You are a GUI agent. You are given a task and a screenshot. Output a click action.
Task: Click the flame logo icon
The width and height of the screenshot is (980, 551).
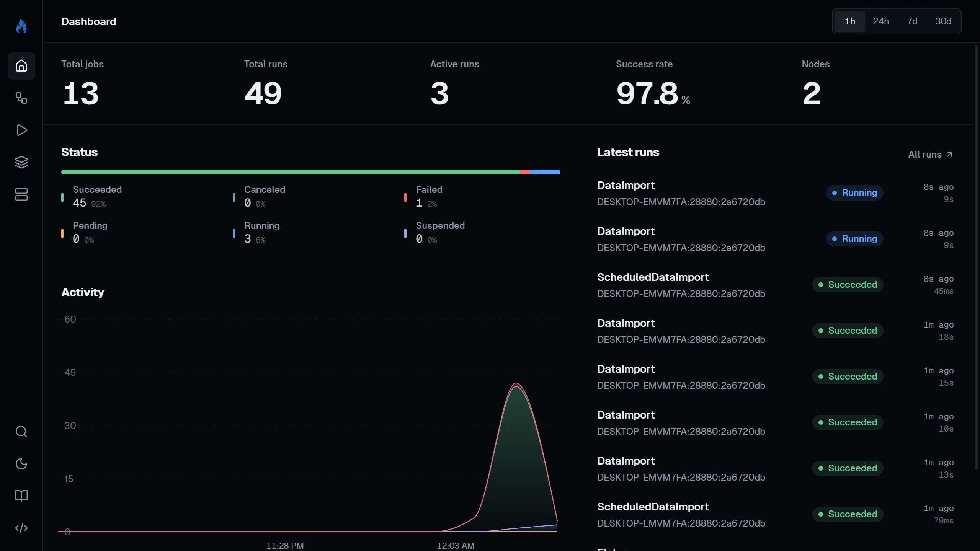[21, 26]
